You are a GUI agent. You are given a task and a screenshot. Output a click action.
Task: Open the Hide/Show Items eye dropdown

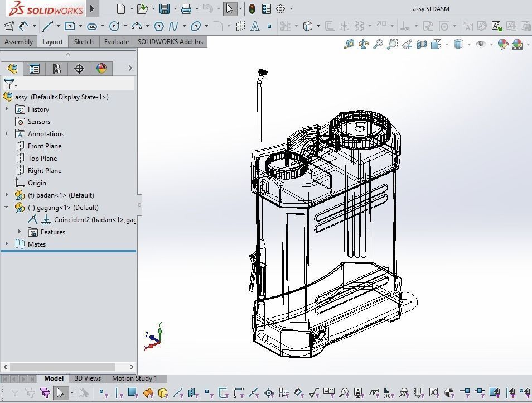(491, 45)
